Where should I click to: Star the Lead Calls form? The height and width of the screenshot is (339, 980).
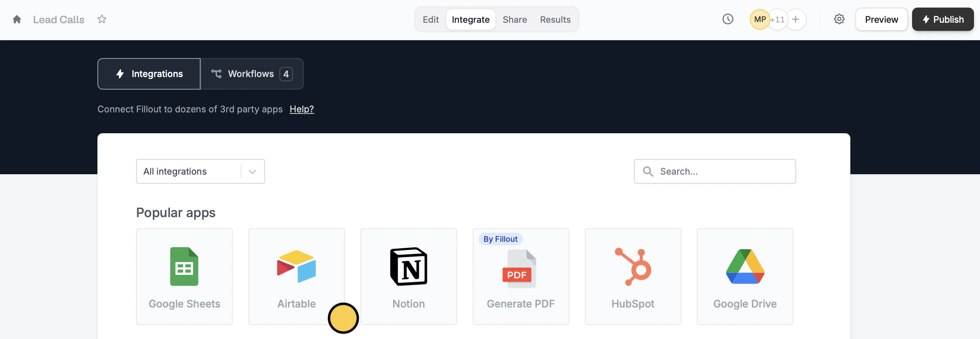102,19
